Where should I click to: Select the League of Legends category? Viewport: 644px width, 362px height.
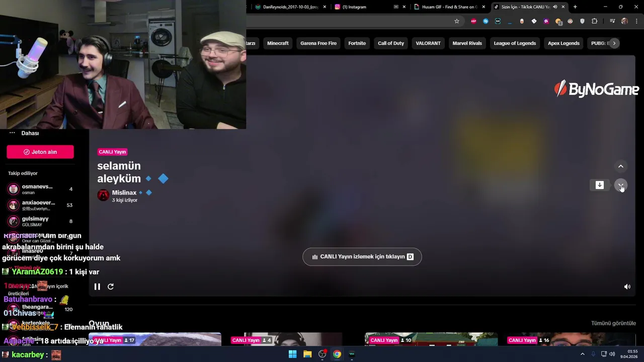point(515,43)
